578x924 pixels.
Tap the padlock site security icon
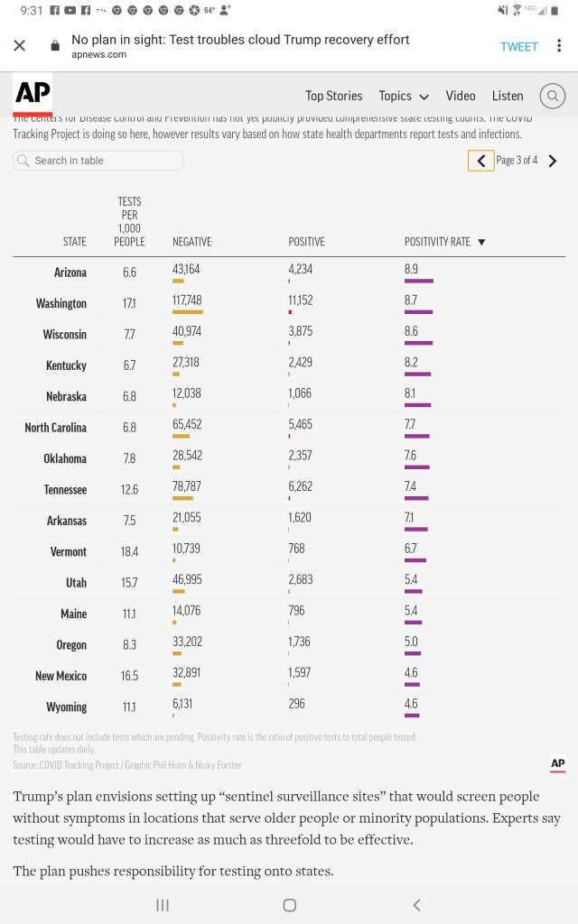click(x=55, y=46)
